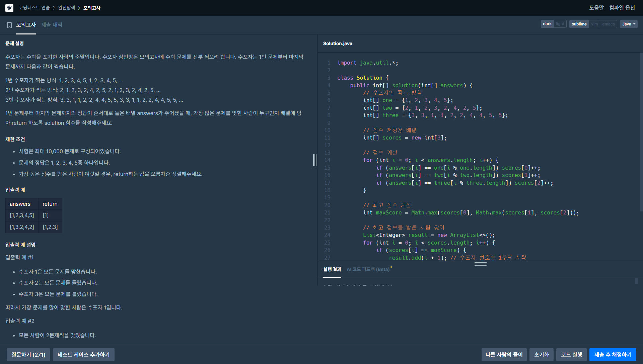643x364 pixels.
Task: Click [1,2,3] return table cell
Action: point(50,227)
